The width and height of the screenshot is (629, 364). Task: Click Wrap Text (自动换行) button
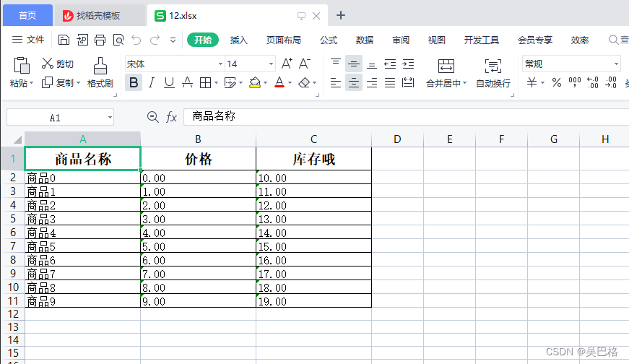point(493,72)
